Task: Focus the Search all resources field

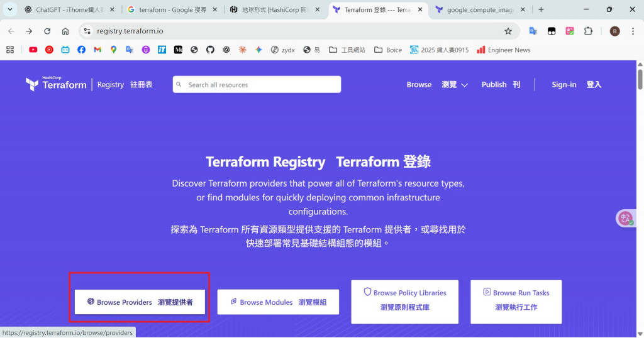Action: pyautogui.click(x=257, y=84)
